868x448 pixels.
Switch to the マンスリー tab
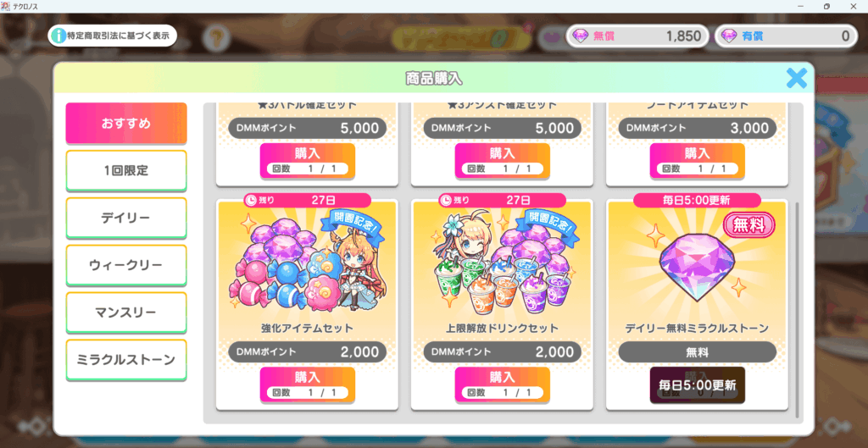click(x=126, y=312)
